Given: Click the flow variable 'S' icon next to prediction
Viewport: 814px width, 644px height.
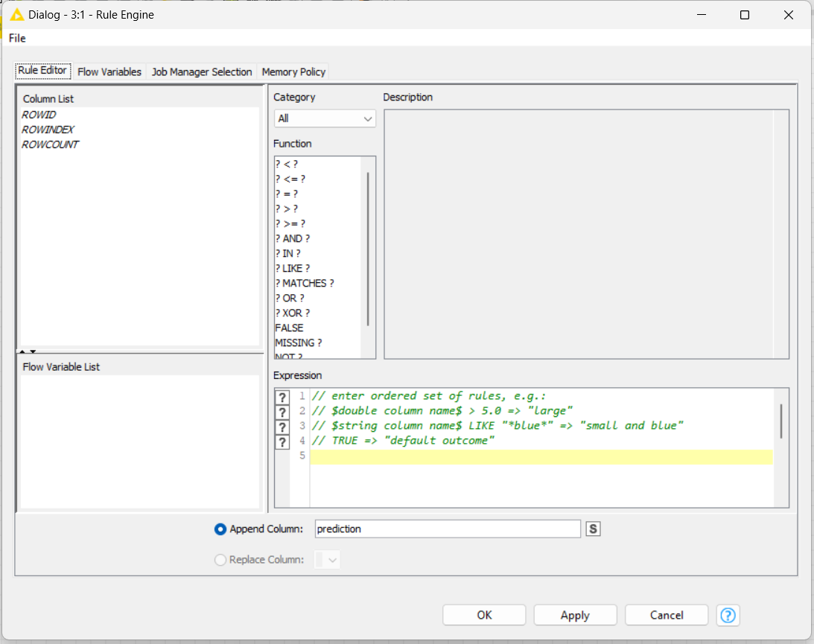Looking at the screenshot, I should click(593, 529).
